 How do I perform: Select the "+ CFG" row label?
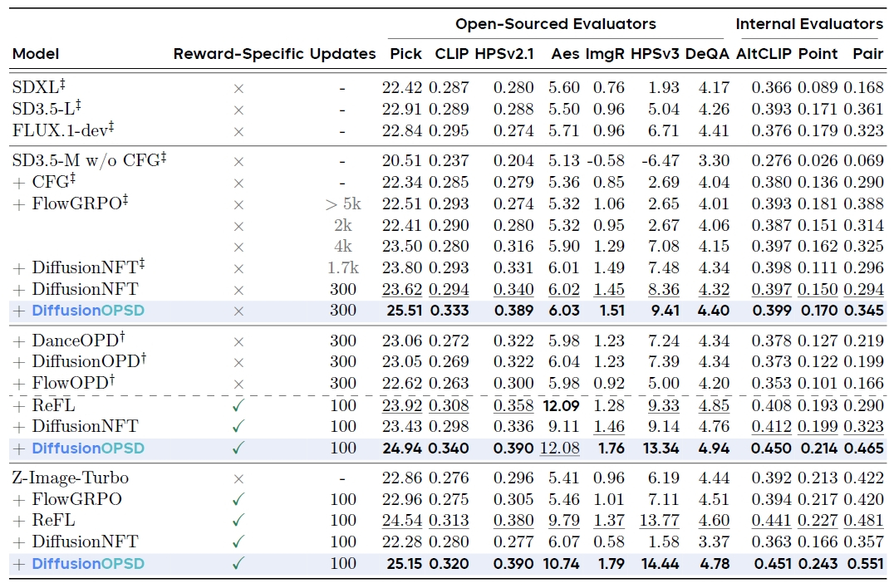click(x=44, y=182)
